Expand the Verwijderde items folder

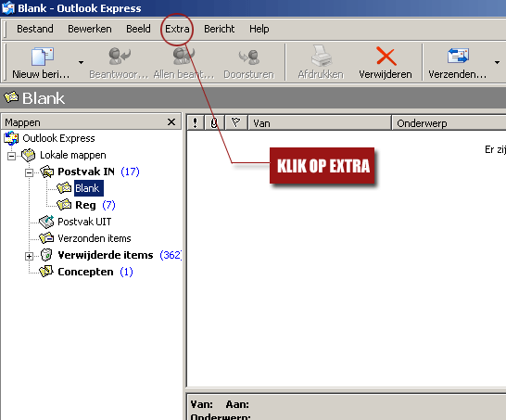(29, 256)
